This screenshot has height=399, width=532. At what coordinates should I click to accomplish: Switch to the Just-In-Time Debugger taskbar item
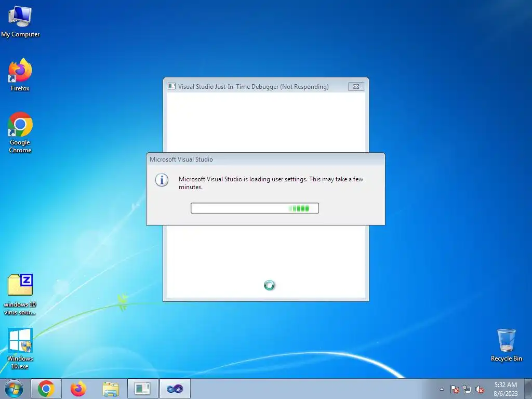142,389
